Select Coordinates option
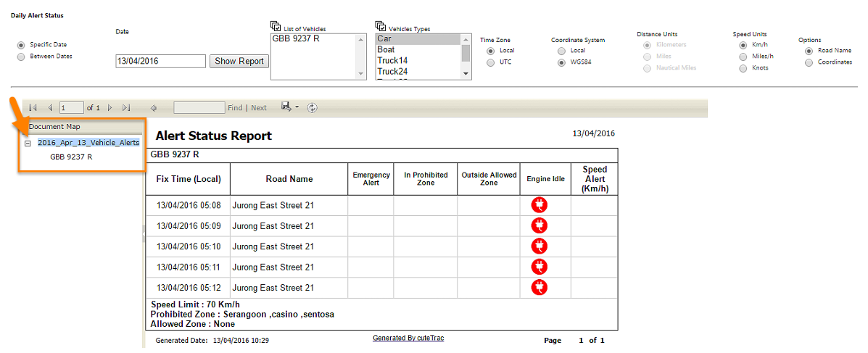The width and height of the screenshot is (868, 353). [x=809, y=62]
